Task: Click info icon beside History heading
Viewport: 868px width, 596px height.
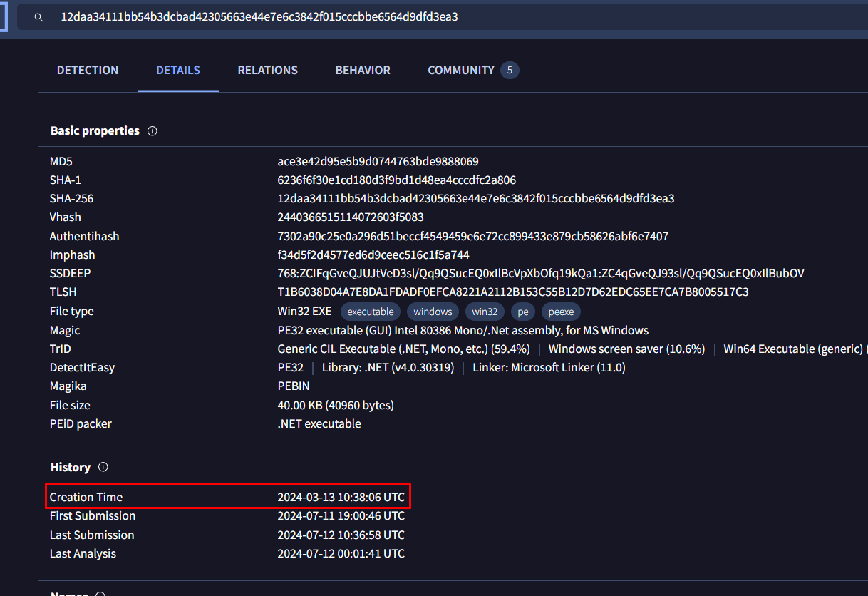Action: (103, 468)
